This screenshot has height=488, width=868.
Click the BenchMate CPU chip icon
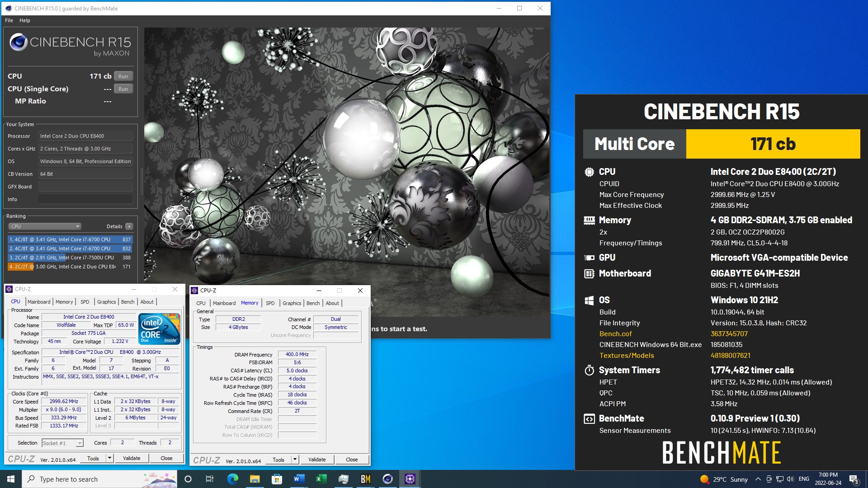[589, 172]
